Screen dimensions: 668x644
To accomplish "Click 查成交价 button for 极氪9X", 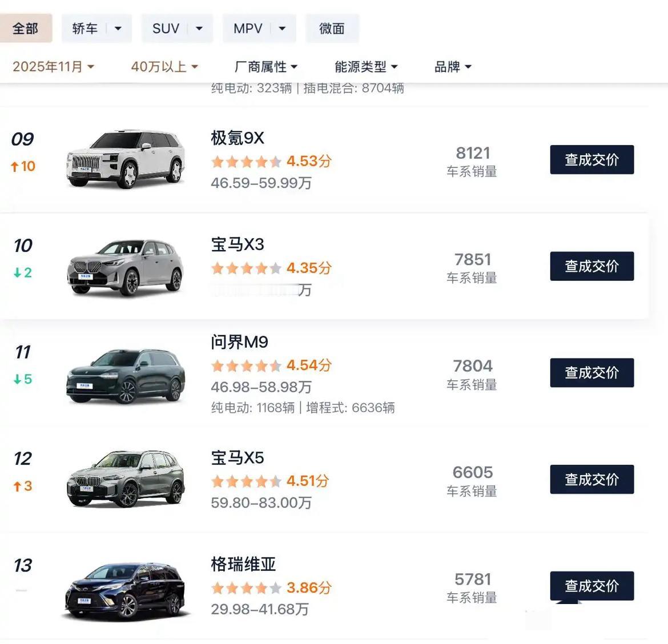I will [591, 160].
